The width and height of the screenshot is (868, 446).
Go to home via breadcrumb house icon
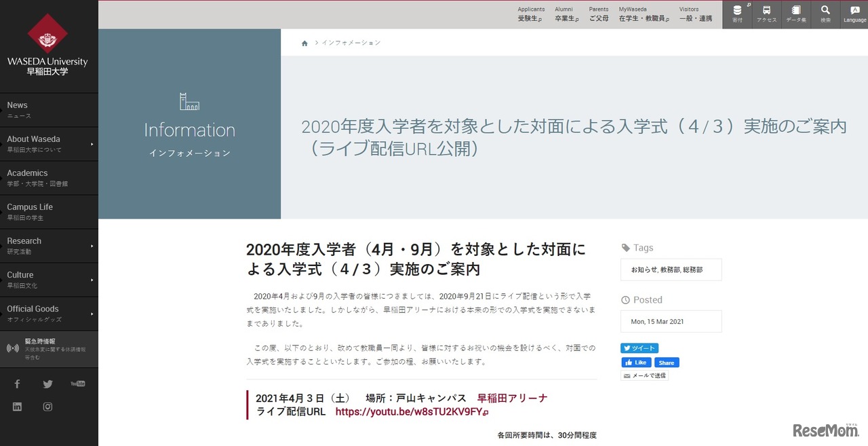tap(304, 43)
